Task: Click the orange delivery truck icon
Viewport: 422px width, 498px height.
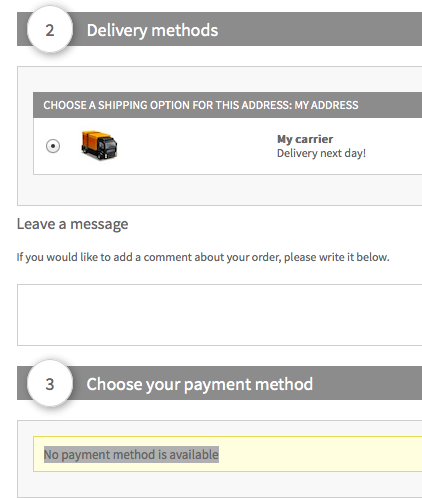Action: [x=99, y=145]
